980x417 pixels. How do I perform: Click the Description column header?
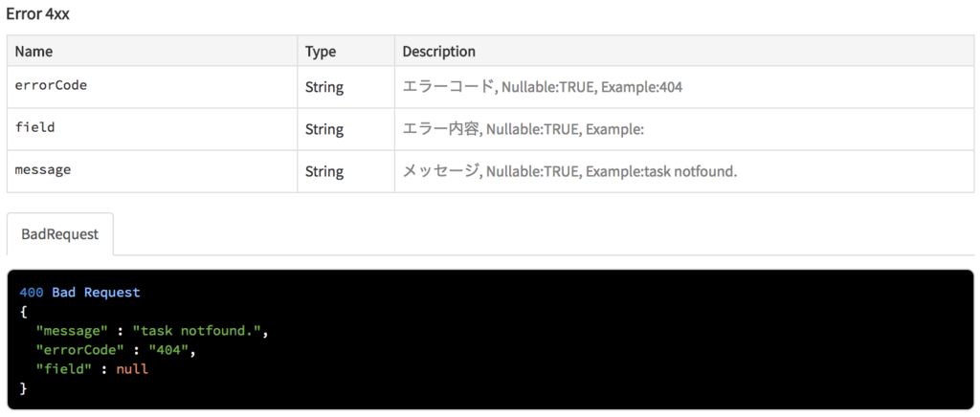tap(438, 52)
